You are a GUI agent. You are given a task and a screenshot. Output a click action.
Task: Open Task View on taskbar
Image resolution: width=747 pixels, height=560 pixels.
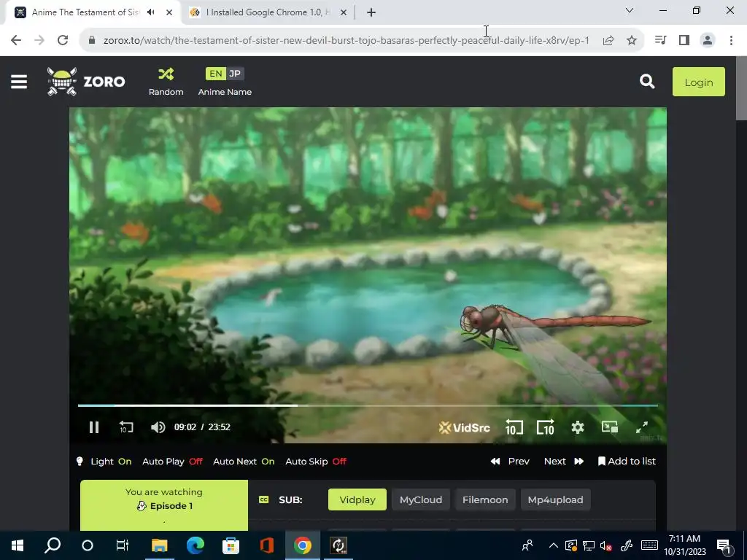[123, 545]
